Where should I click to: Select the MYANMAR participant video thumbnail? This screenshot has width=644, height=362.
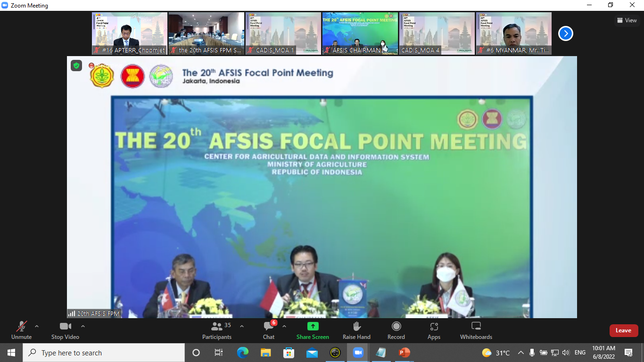pos(513,33)
